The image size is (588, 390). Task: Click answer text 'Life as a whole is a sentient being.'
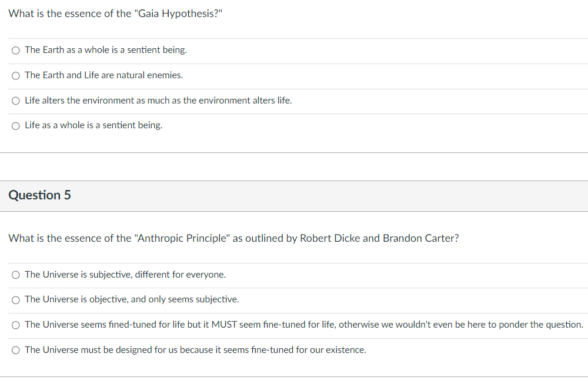pos(93,125)
